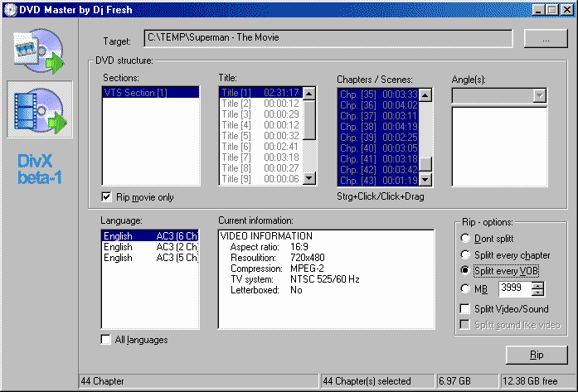This screenshot has width=578, height=392.
Task: Click the Compression MPEG-2 line
Action: pos(277,269)
